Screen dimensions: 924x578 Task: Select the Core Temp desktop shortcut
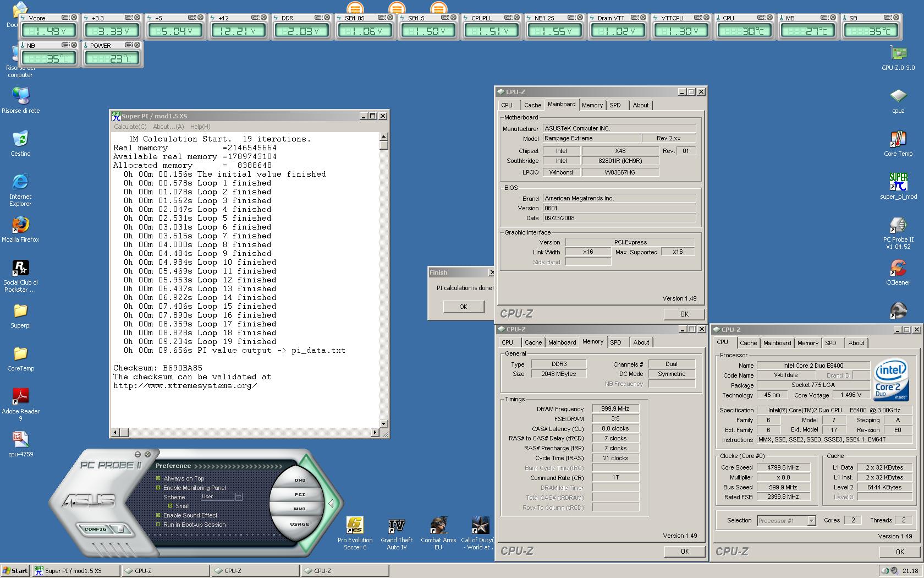898,144
